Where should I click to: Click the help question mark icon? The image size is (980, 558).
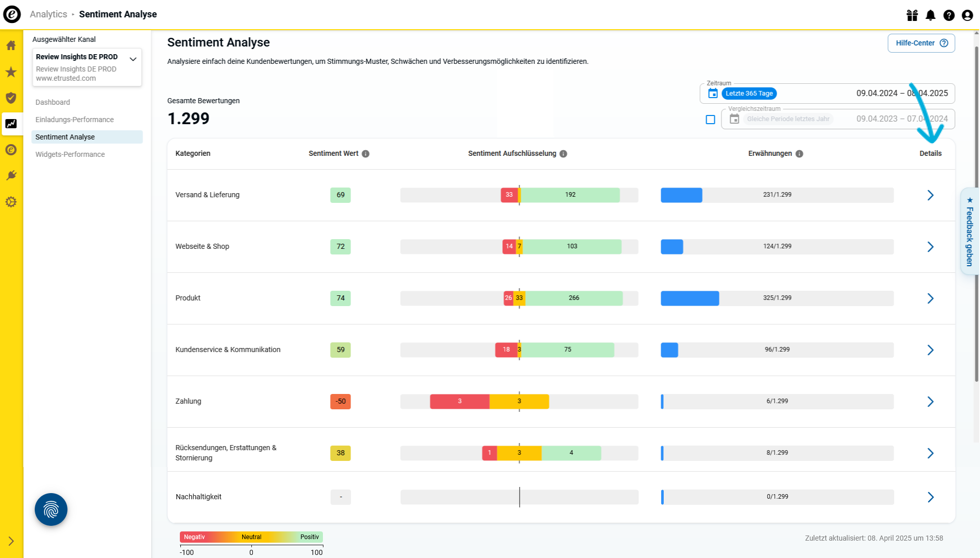(949, 15)
